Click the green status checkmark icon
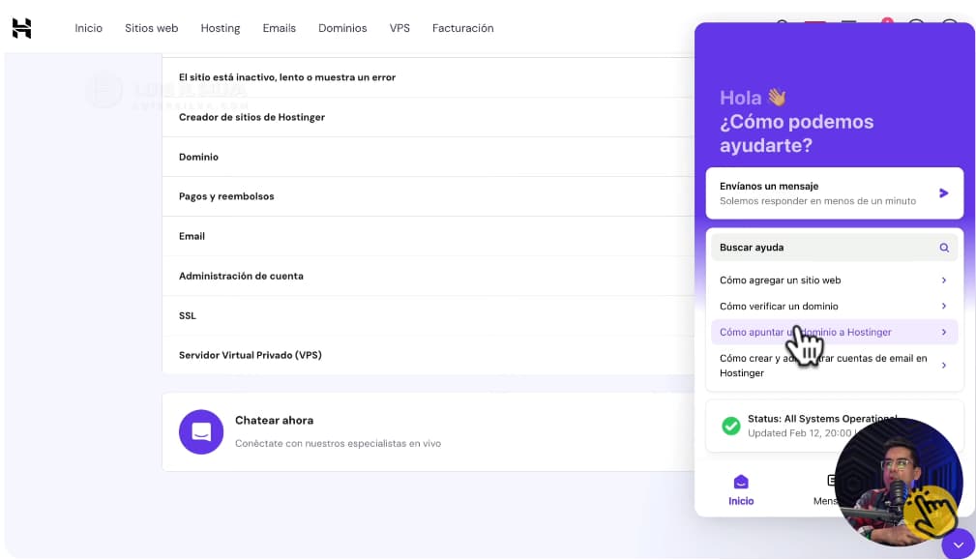Screen dimensions: 976x560 (x=730, y=426)
